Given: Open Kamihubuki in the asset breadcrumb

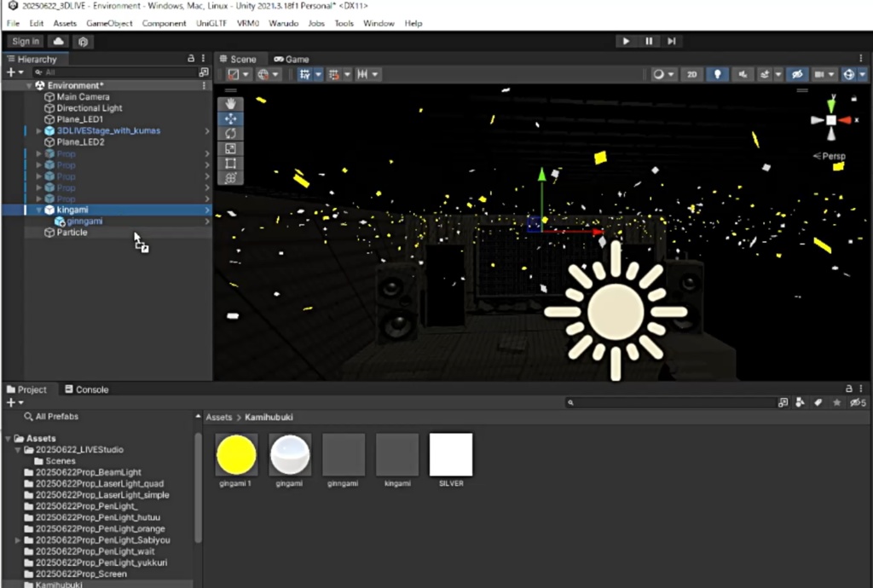Looking at the screenshot, I should [269, 418].
